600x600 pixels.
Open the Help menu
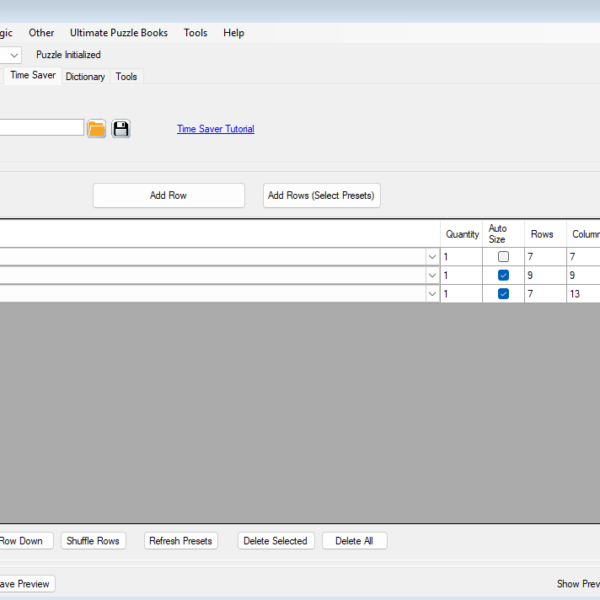(x=233, y=33)
